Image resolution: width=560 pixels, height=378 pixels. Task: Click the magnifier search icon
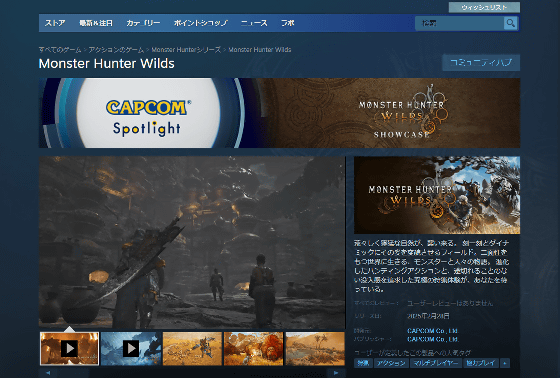tap(511, 23)
